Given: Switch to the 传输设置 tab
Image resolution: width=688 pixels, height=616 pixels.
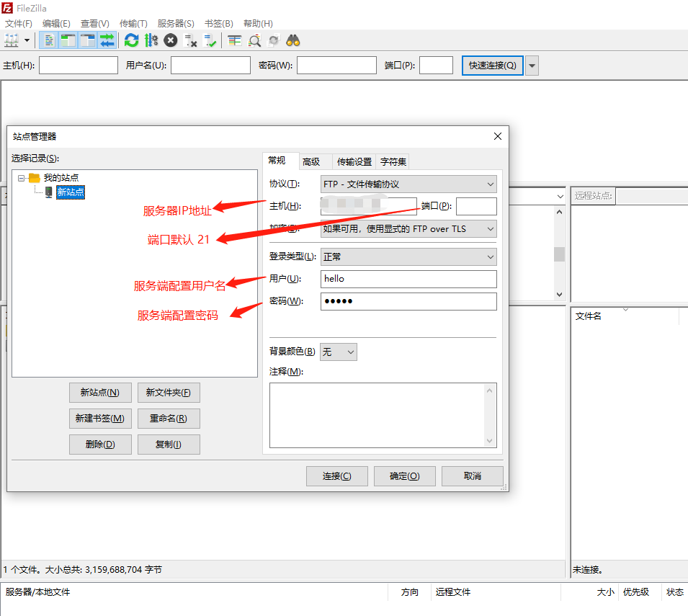Looking at the screenshot, I should pyautogui.click(x=354, y=162).
